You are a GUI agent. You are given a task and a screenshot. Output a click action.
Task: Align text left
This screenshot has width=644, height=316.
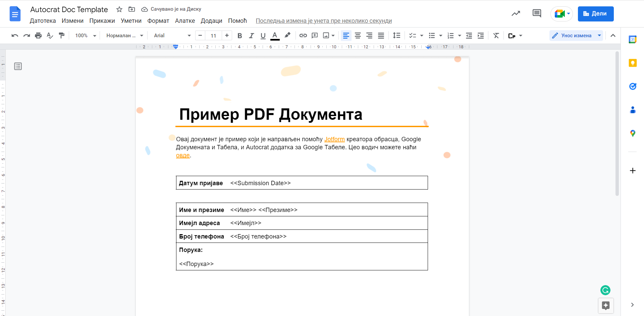point(346,36)
